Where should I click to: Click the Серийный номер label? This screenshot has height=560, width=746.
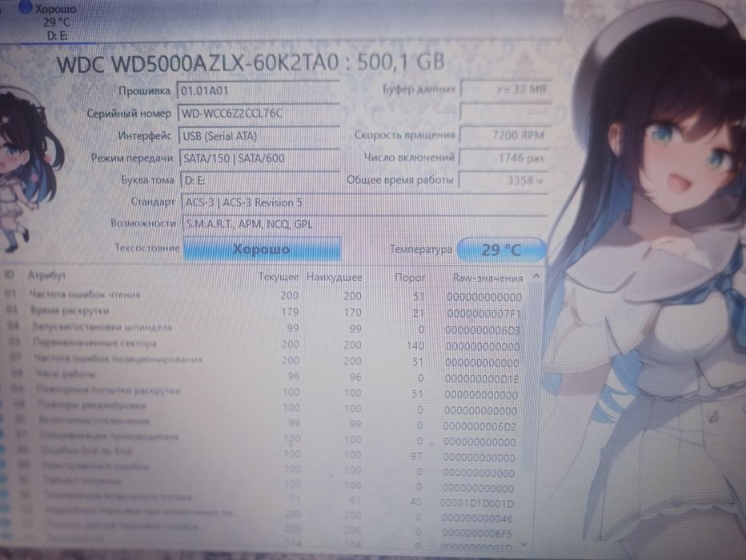pos(128,114)
